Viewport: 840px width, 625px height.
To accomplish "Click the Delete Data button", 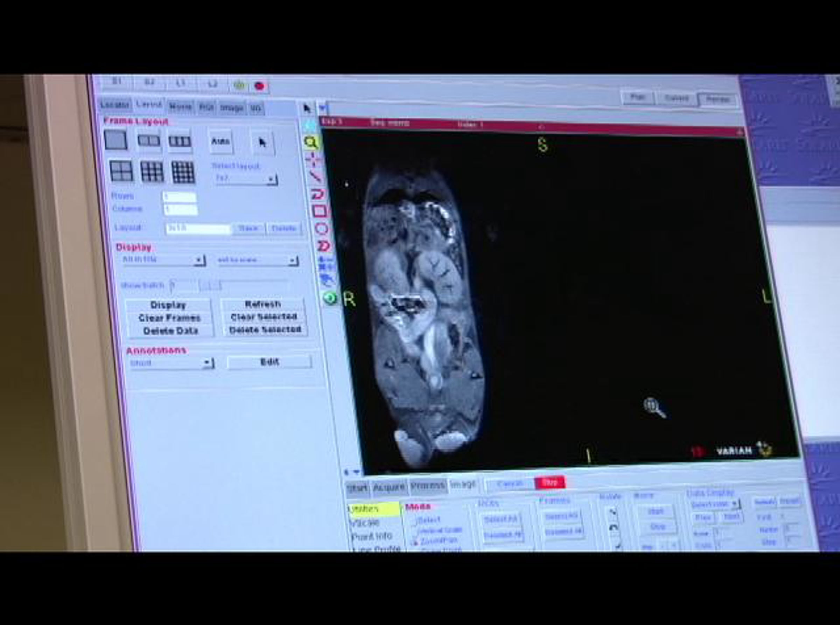I will coord(170,331).
